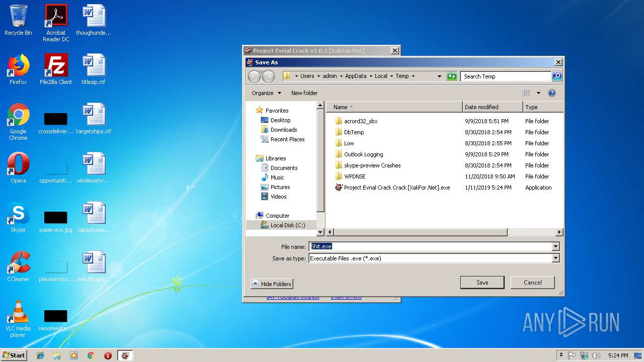Select Pictures library in navigation pane
This screenshot has width=644, height=362.
pos(275,187)
